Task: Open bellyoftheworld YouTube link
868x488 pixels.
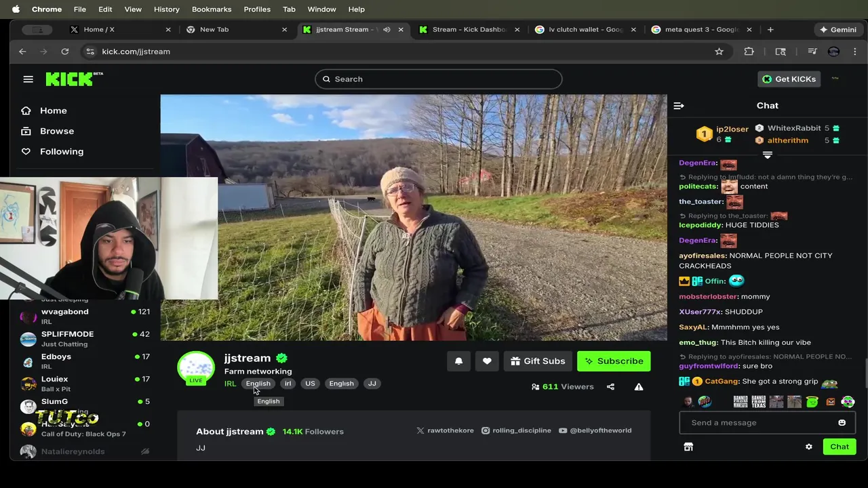Action: pyautogui.click(x=595, y=430)
